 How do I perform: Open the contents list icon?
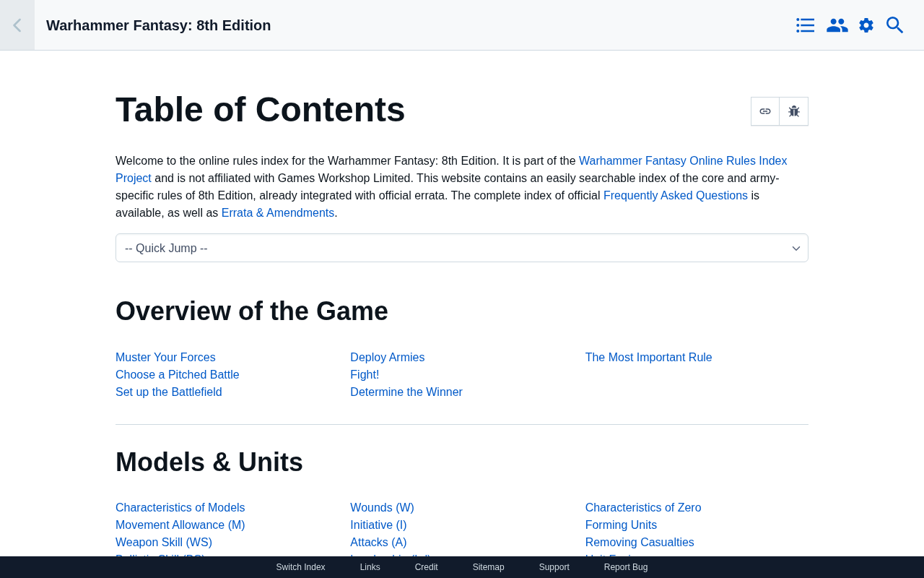806,25
